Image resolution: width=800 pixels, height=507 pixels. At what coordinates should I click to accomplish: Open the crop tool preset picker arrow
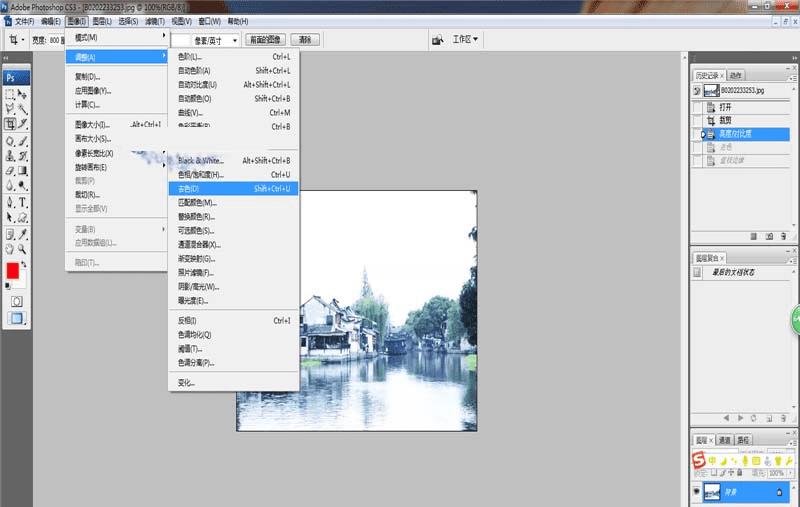(23, 40)
